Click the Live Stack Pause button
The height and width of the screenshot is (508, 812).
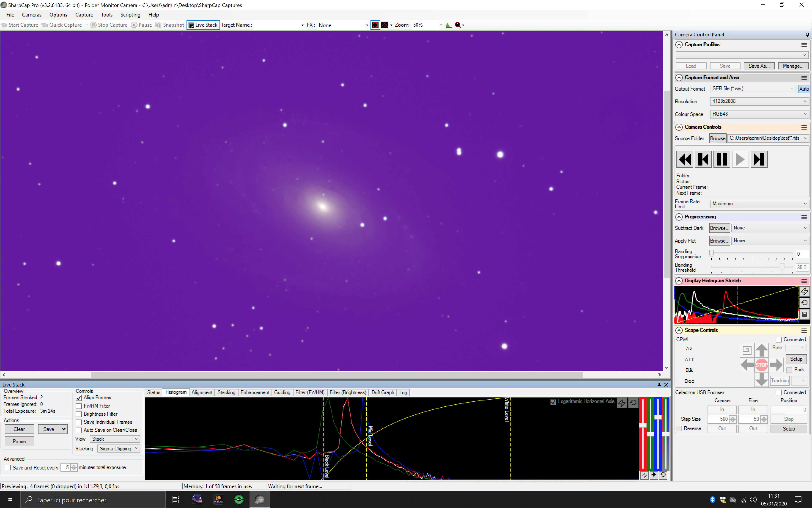(x=19, y=442)
